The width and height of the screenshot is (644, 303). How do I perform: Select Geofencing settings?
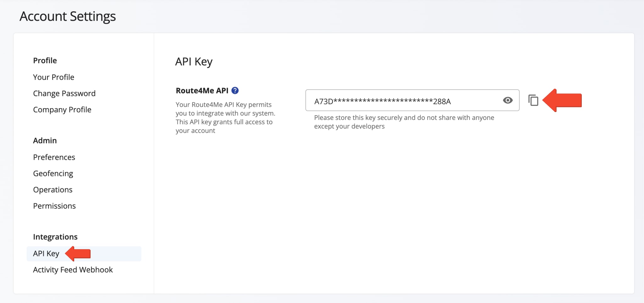[x=53, y=173]
